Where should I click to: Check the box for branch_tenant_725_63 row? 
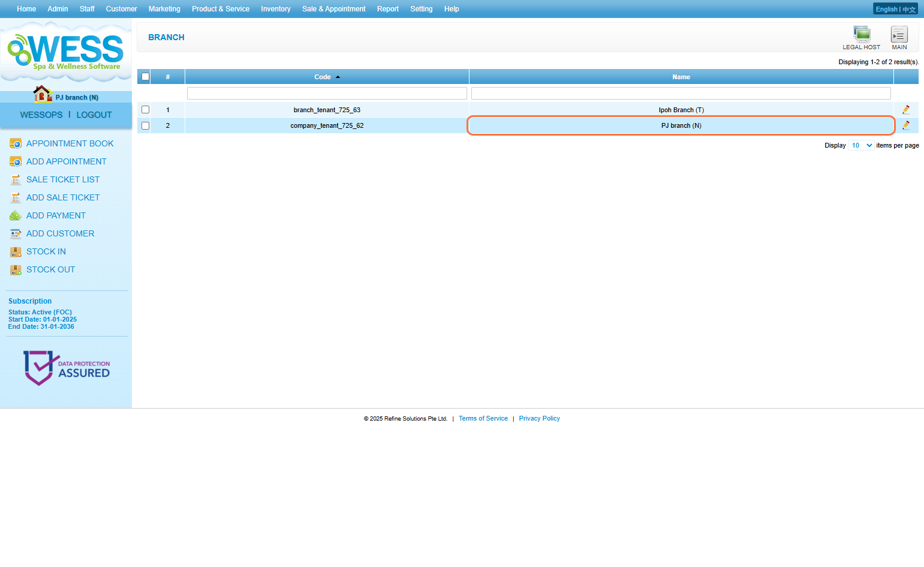pyautogui.click(x=145, y=110)
